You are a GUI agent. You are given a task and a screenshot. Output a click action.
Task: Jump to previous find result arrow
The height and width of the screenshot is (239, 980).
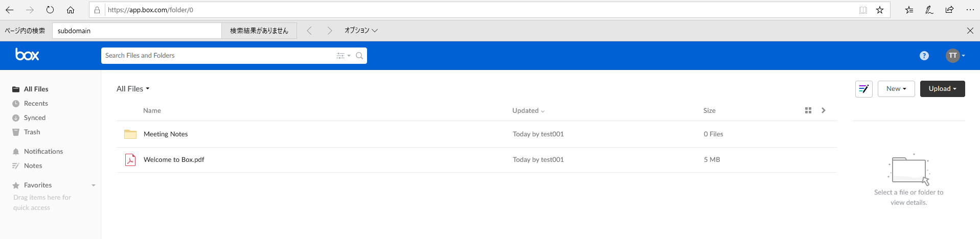click(309, 31)
